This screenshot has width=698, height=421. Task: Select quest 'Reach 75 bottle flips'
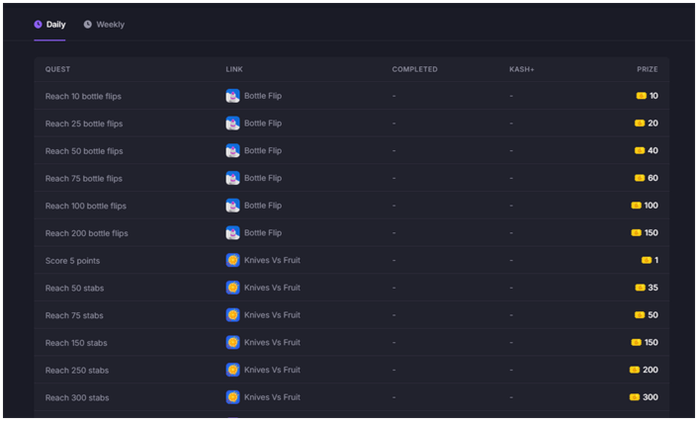pyautogui.click(x=84, y=178)
